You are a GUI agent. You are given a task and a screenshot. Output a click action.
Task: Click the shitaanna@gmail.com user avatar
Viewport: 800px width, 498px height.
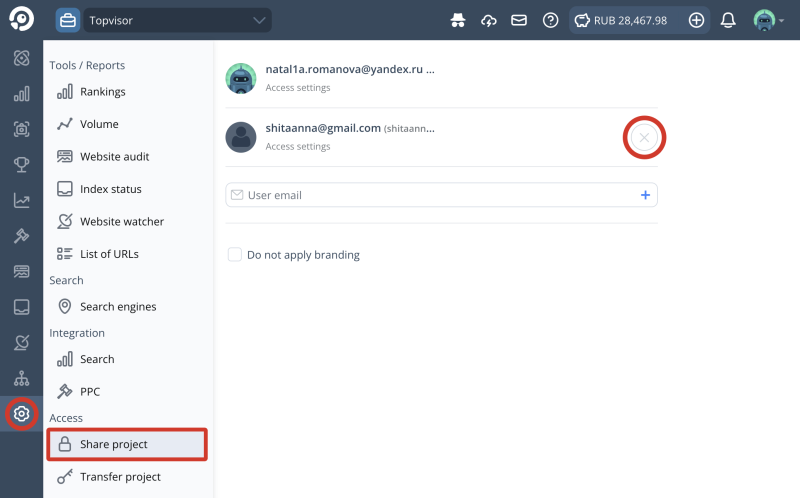[241, 137]
